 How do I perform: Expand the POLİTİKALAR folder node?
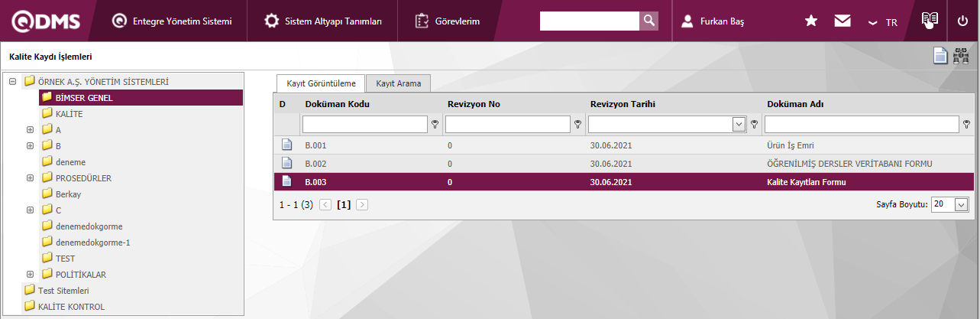coord(30,274)
